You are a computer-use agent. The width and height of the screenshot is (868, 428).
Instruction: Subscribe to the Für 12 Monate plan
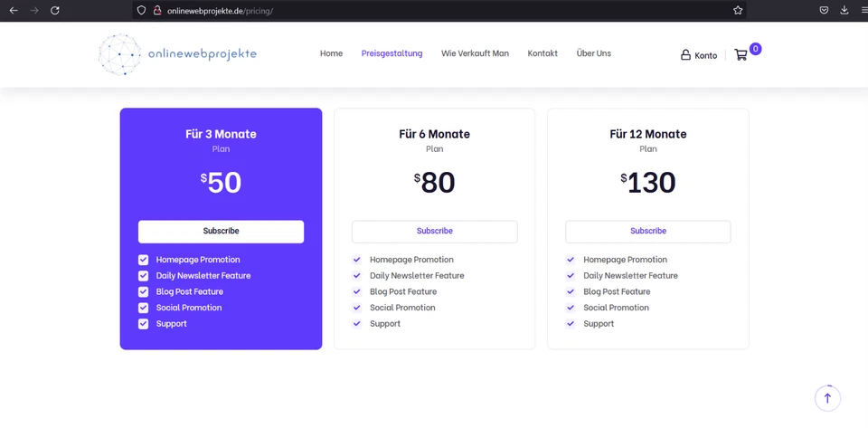pyautogui.click(x=647, y=232)
